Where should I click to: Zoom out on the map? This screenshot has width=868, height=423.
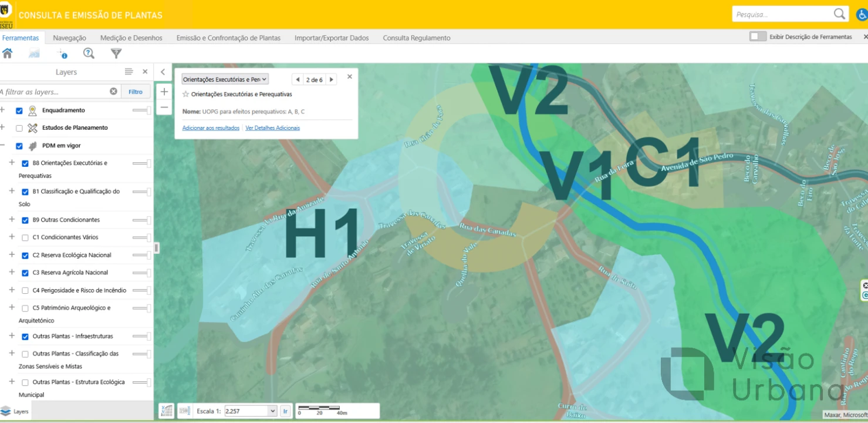point(164,107)
